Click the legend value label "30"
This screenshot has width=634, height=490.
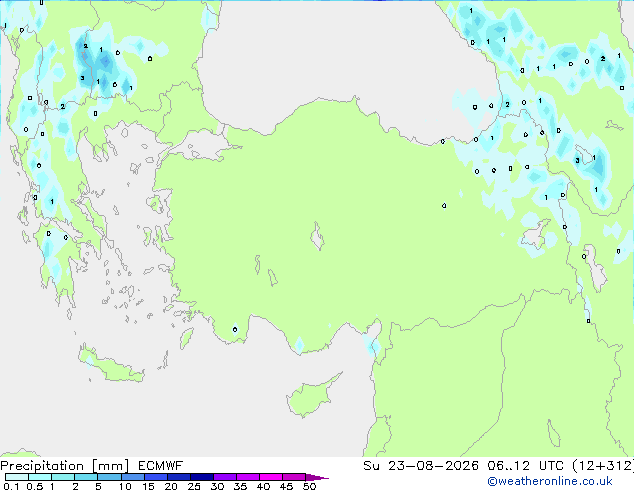(217, 486)
